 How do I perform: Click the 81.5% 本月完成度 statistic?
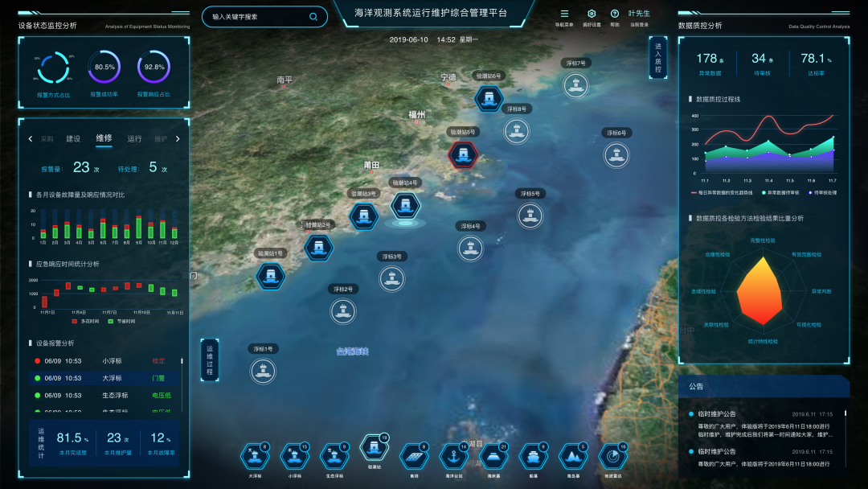coord(72,443)
